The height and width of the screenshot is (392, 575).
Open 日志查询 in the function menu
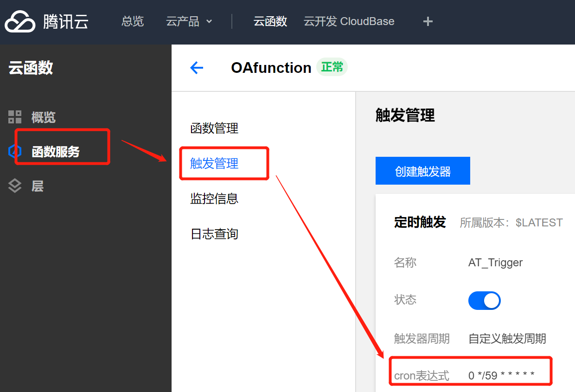[214, 233]
